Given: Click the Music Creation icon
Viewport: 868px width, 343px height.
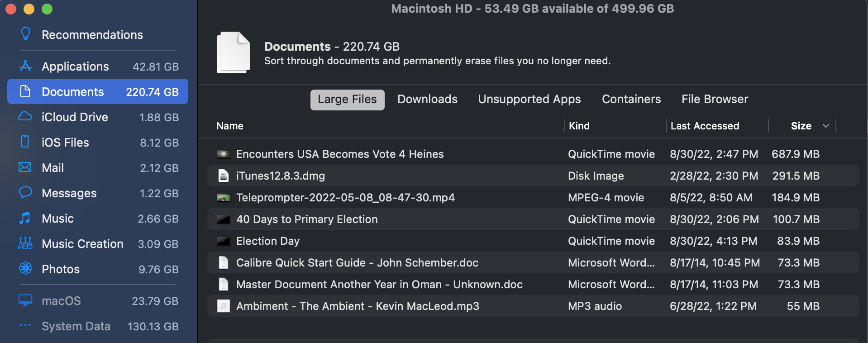Looking at the screenshot, I should [25, 243].
